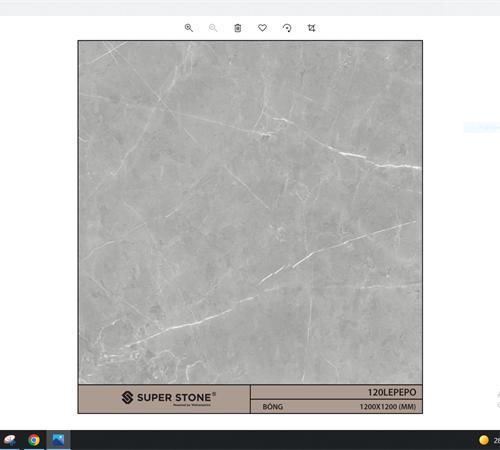The image size is (500, 450).
Task: Click the gray window title bar
Action: coord(250,9)
